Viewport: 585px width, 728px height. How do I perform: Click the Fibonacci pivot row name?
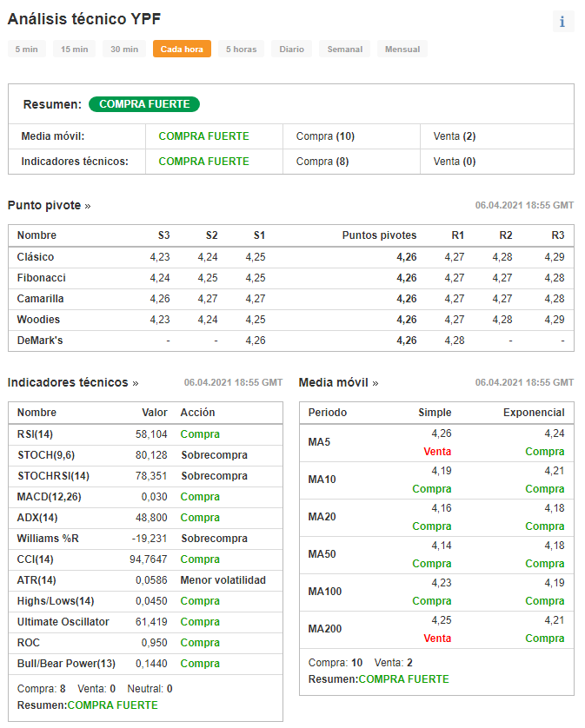(42, 278)
